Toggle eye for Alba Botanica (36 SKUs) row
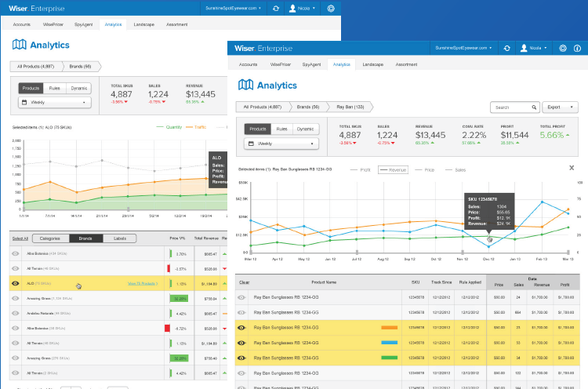This screenshot has height=389, width=588. pos(16,328)
